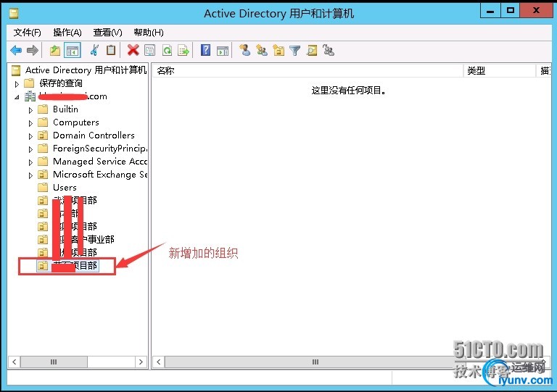
Task: Open filter options with the funnel icon
Action: coord(295,51)
